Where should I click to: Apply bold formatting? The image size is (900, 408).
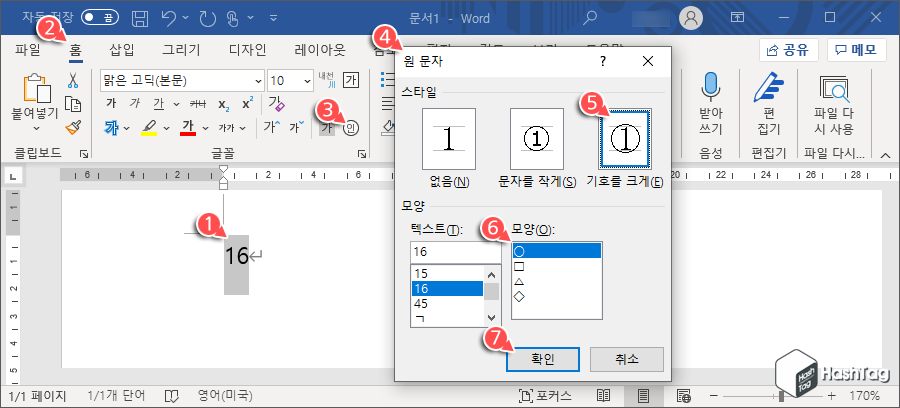coord(111,104)
